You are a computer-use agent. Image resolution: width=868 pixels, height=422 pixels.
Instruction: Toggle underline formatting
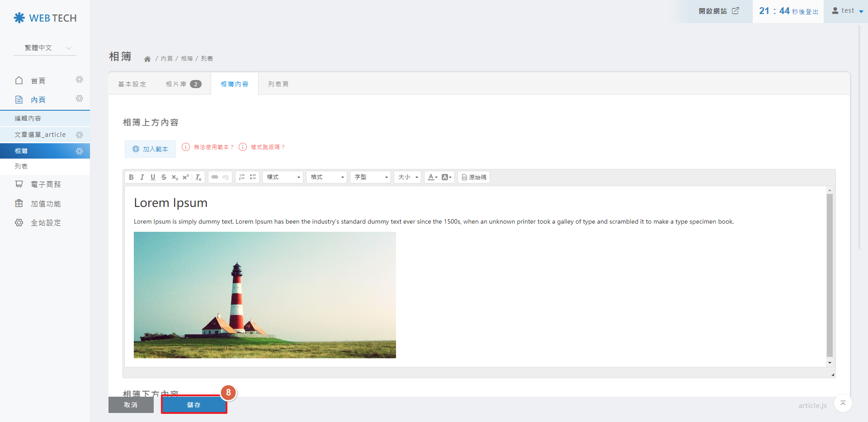coord(153,177)
